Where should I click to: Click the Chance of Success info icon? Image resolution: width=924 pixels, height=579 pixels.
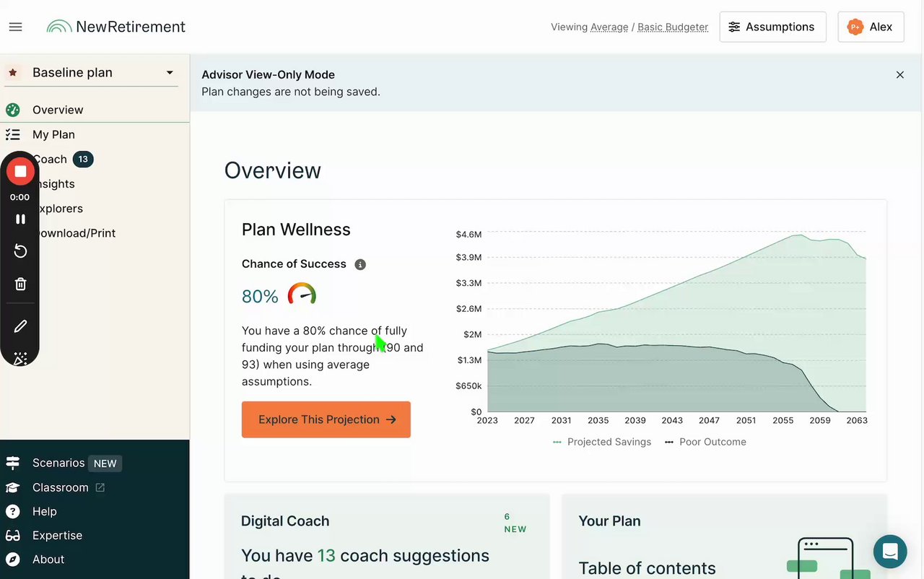[x=360, y=264]
